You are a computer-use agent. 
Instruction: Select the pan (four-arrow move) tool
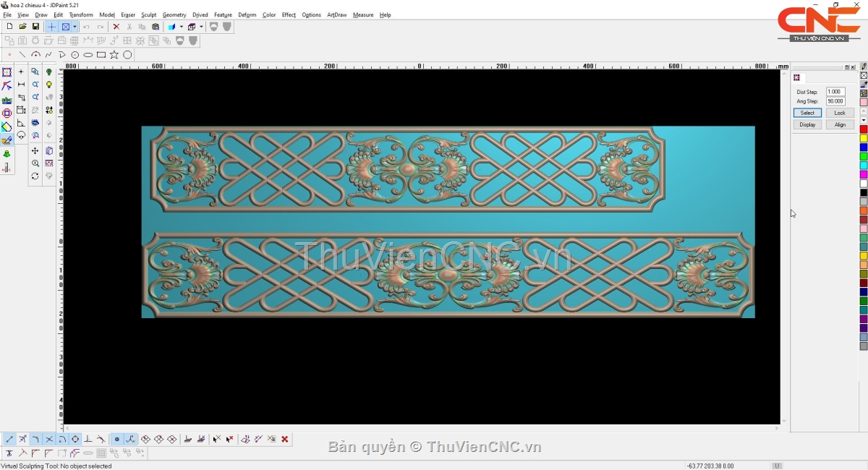coord(35,150)
